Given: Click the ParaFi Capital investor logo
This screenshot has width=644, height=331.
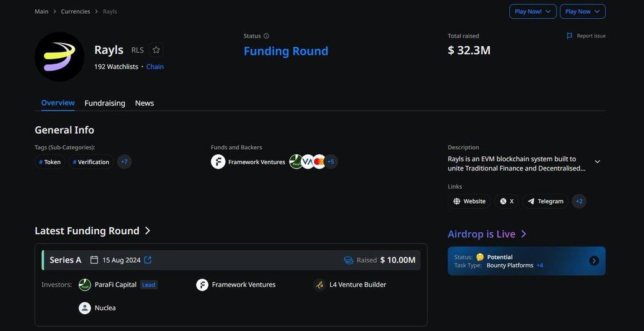Looking at the screenshot, I should click(x=85, y=285).
